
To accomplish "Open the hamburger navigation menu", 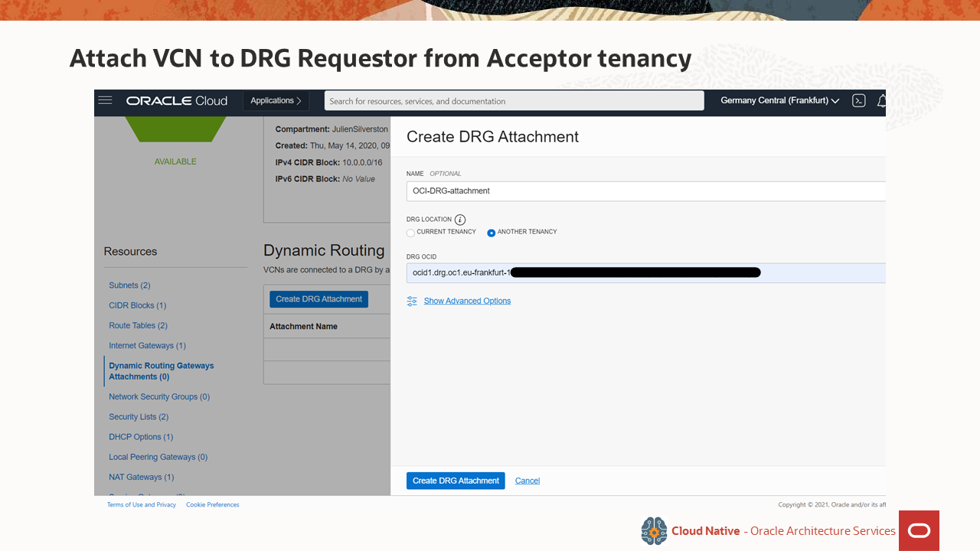I will tap(105, 100).
